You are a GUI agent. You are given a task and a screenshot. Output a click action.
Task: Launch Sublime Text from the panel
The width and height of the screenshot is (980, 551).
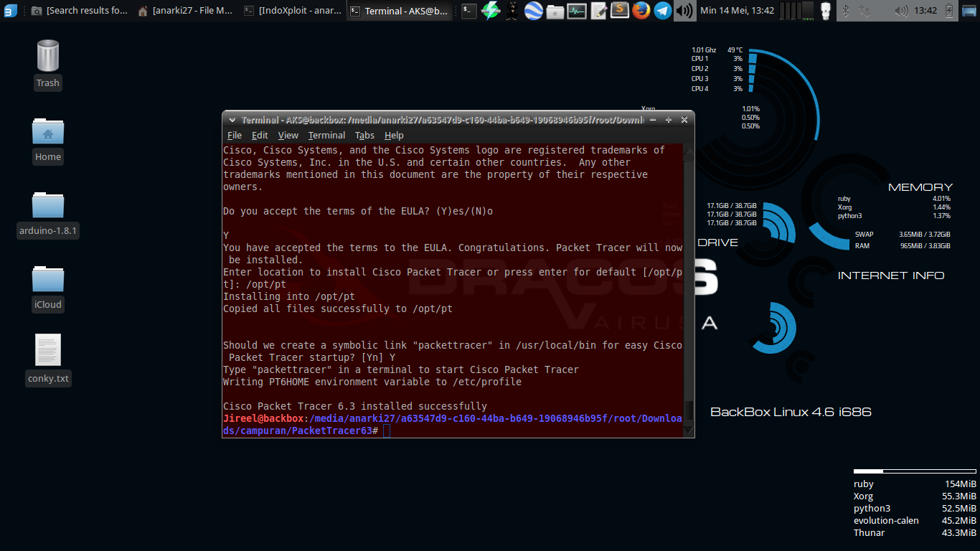click(620, 11)
